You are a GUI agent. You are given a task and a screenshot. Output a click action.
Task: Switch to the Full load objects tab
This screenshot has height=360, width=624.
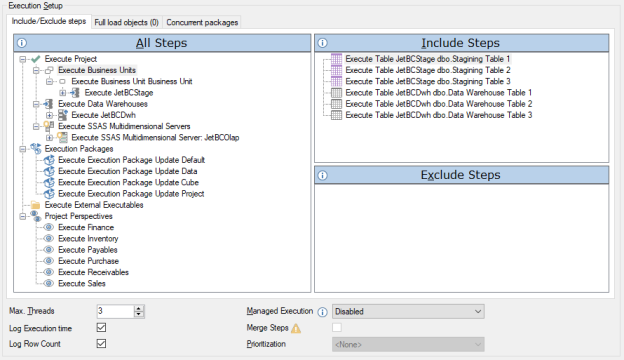click(127, 23)
